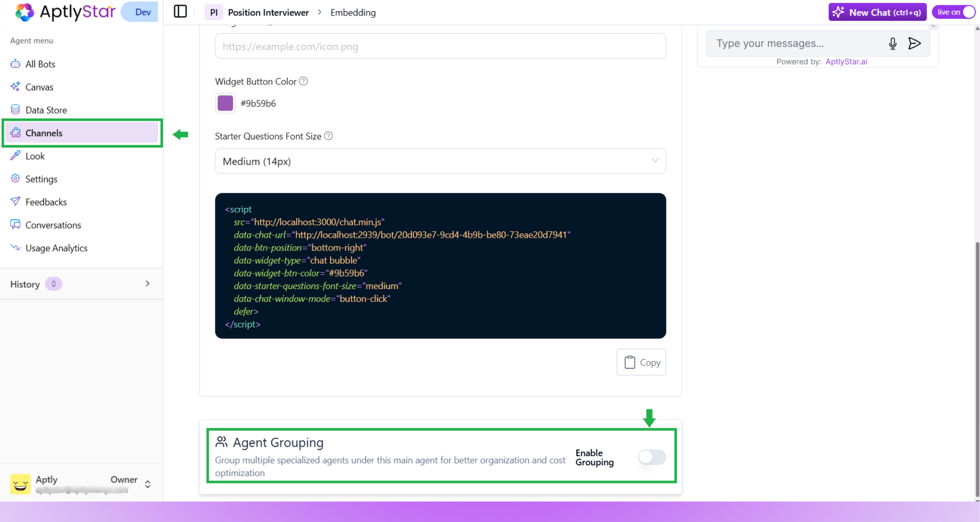This screenshot has height=522, width=980.
Task: Click the page vertical scrollbar
Action: point(977,370)
